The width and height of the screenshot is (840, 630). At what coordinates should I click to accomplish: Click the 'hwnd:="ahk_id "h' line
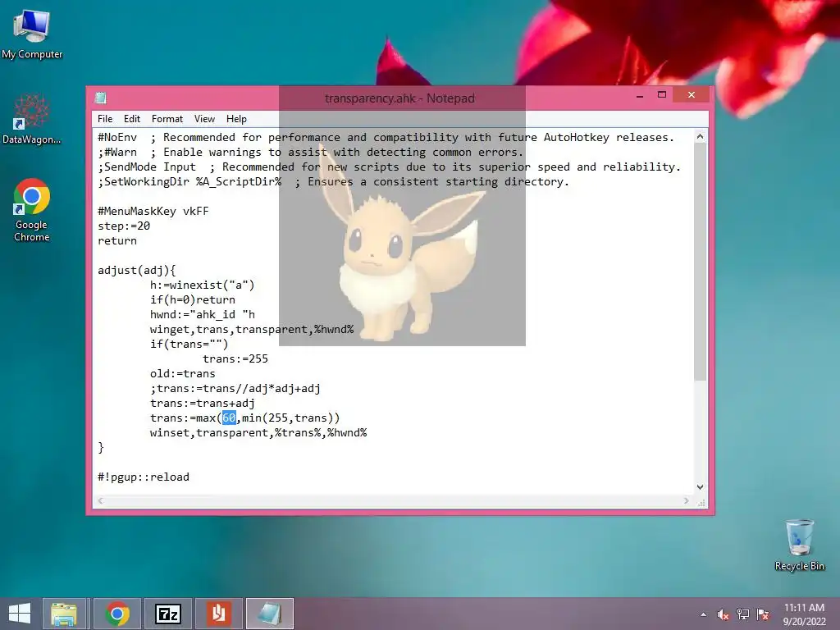pos(203,314)
